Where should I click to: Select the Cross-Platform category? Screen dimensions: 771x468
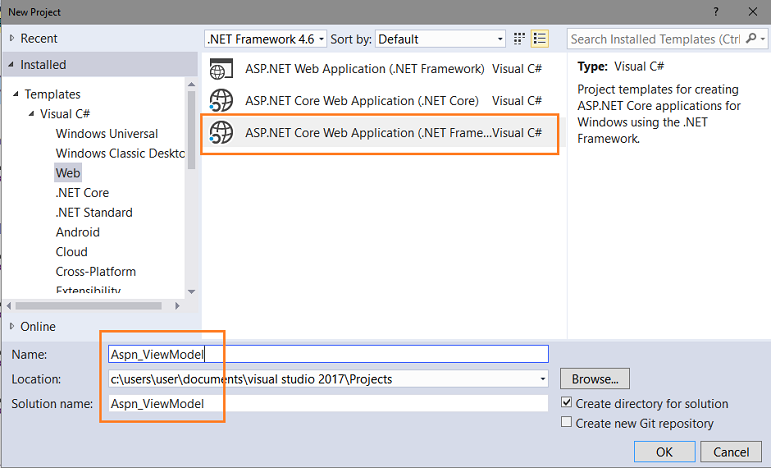click(96, 271)
